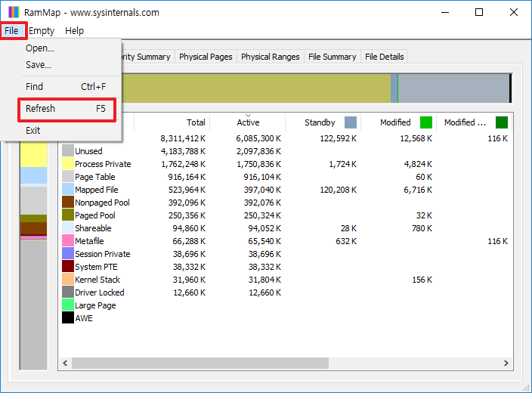Open the File menu

pos(11,30)
